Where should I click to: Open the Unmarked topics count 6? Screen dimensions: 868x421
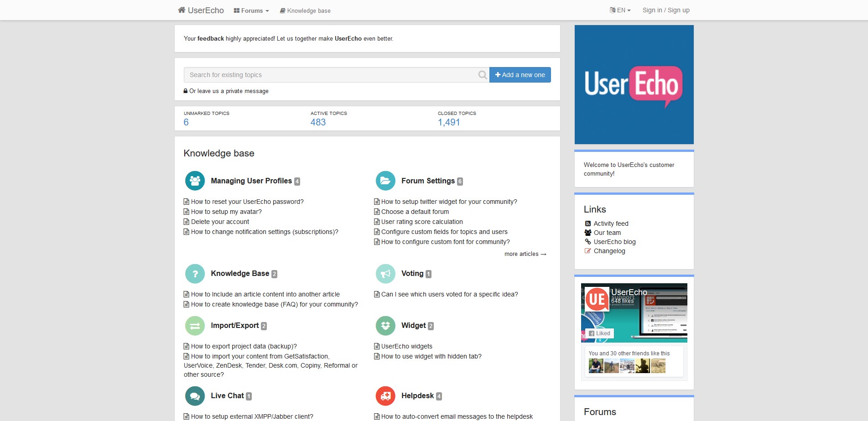(x=186, y=122)
